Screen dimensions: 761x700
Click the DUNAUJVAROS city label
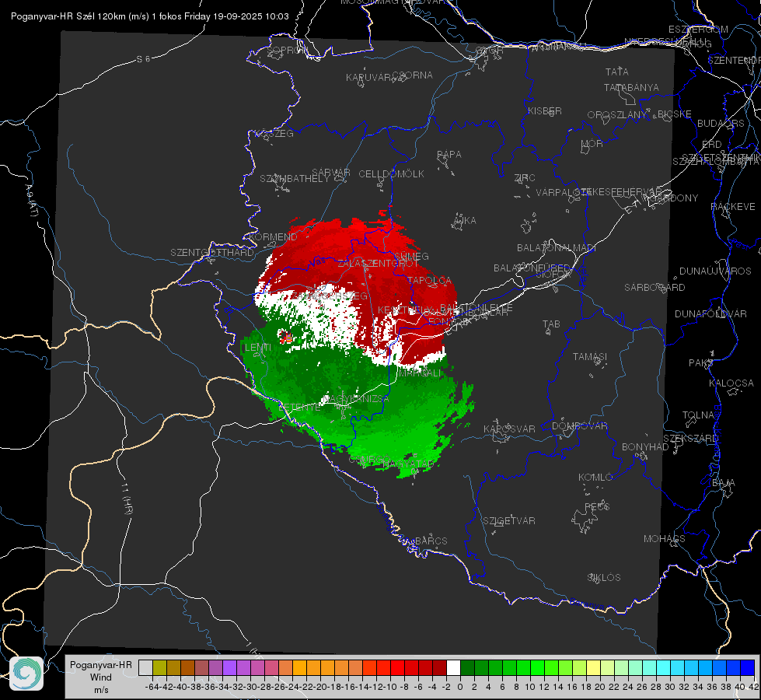click(x=715, y=271)
